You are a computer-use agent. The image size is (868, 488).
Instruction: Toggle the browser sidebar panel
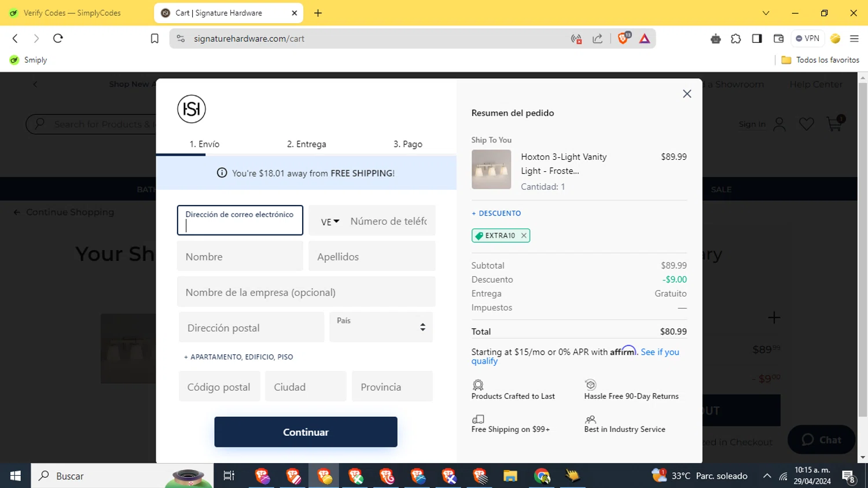[x=757, y=39]
